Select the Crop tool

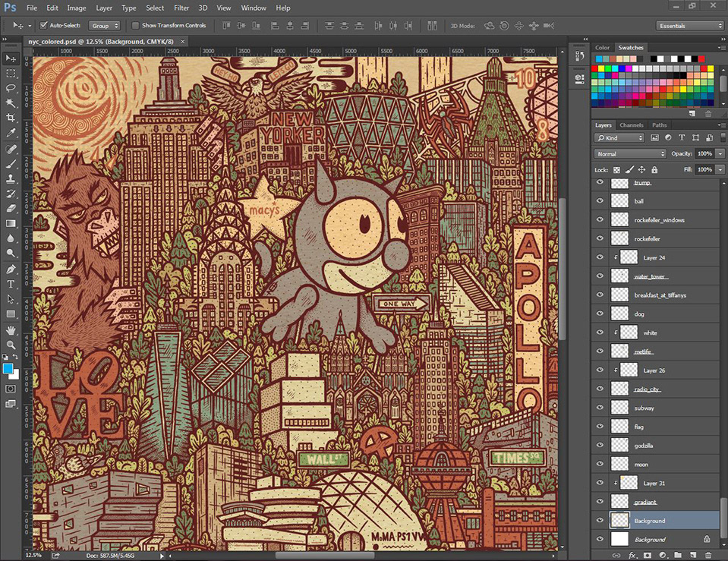tap(10, 118)
